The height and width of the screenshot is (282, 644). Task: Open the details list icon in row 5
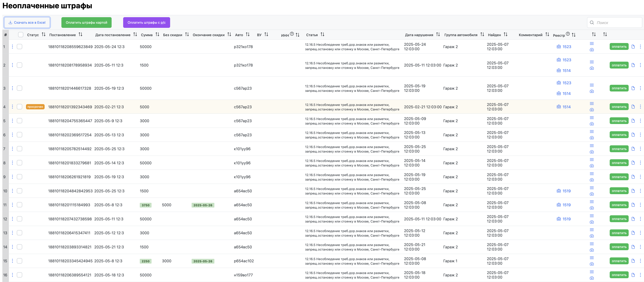tap(591, 118)
